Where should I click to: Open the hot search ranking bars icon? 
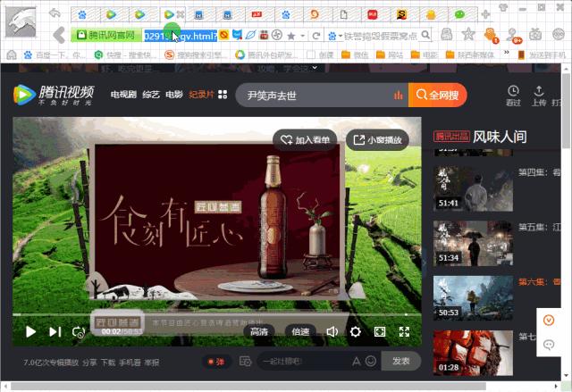[399, 95]
